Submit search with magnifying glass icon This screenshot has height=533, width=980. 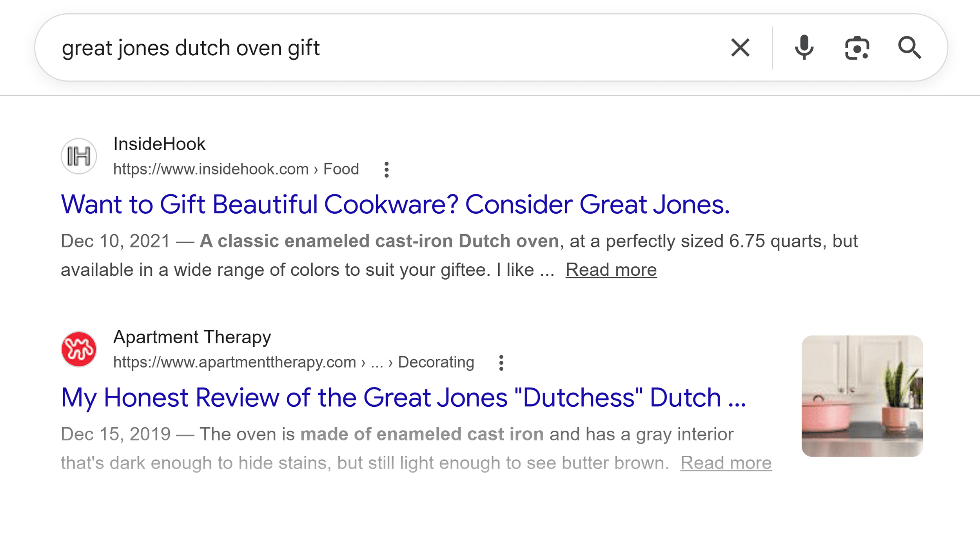pyautogui.click(x=909, y=48)
